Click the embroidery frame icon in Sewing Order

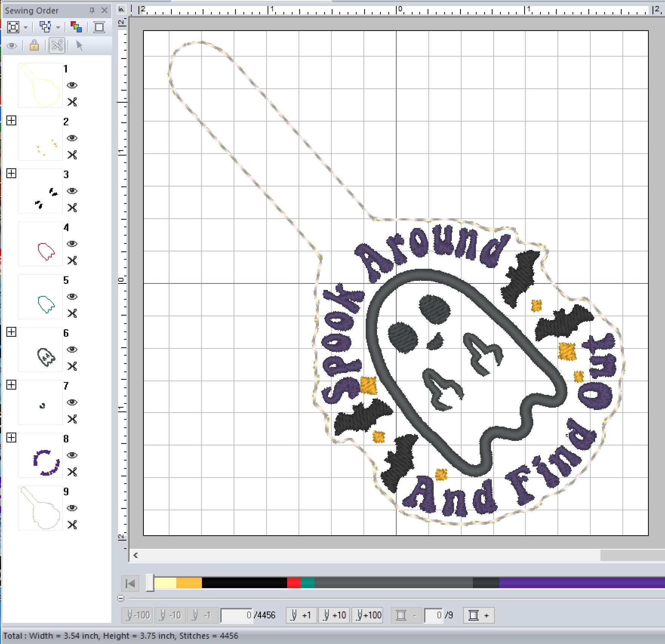99,27
